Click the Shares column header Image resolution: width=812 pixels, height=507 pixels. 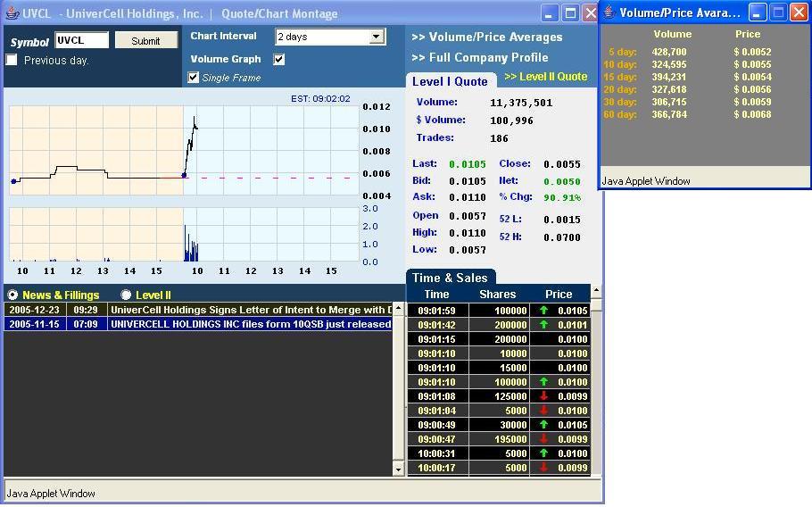coord(498,295)
